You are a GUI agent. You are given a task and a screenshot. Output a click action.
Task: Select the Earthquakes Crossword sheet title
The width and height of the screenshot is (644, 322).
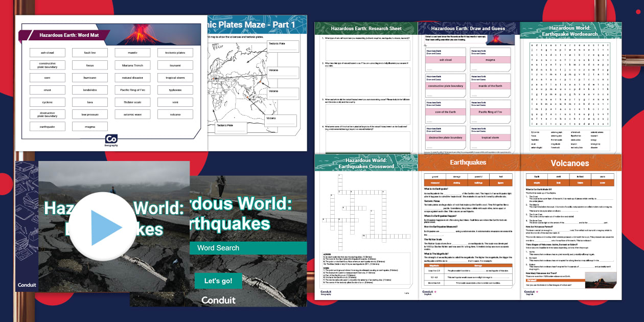tap(366, 163)
